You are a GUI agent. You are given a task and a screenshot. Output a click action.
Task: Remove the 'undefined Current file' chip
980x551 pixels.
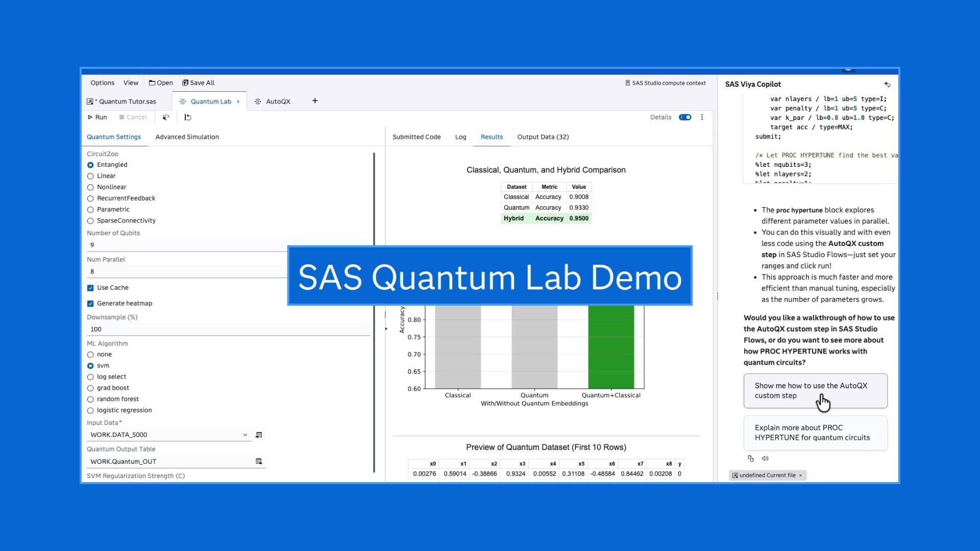pos(800,475)
